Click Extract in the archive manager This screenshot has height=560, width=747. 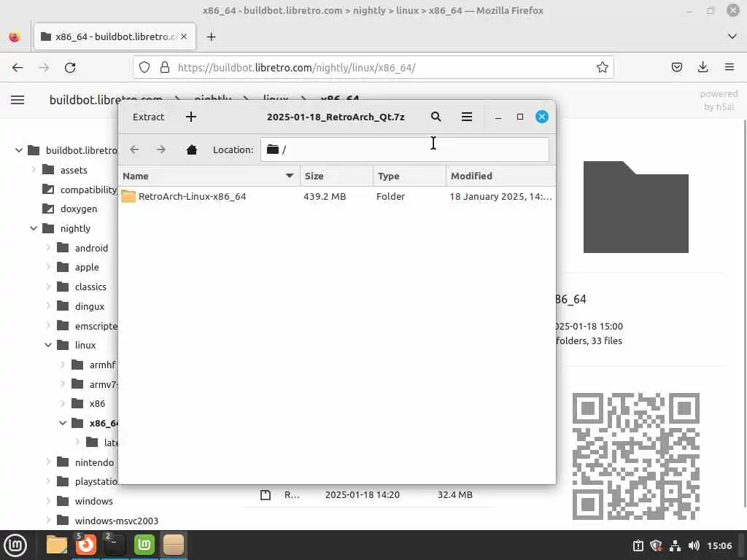pyautogui.click(x=148, y=117)
